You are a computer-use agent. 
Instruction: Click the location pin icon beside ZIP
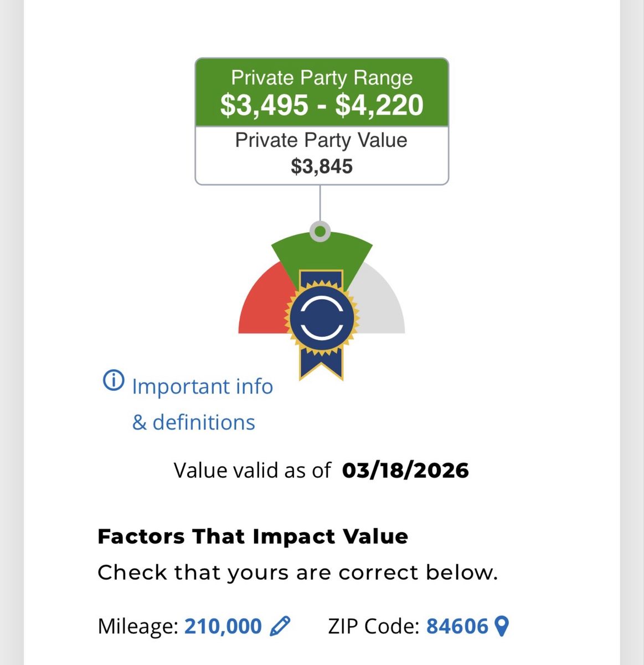pyautogui.click(x=501, y=626)
